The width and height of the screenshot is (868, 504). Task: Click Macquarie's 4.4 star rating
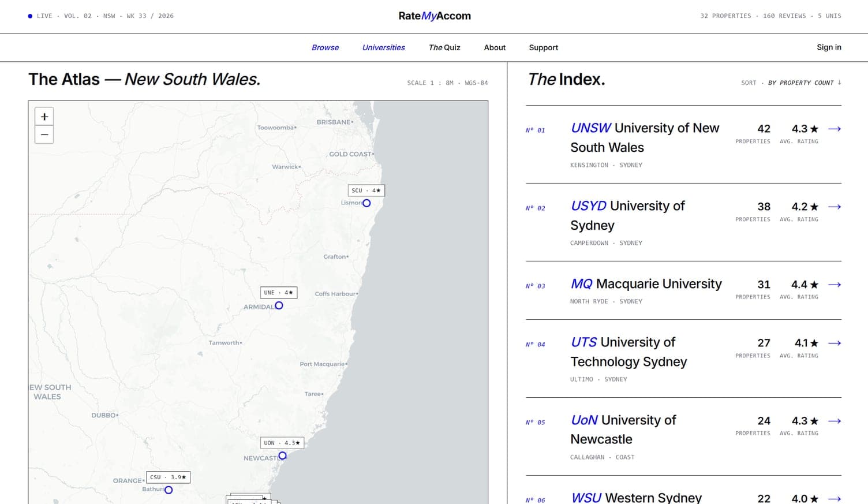805,285
